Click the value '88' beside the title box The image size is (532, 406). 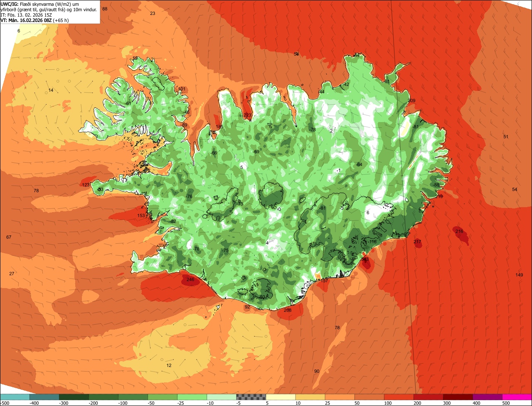[105, 9]
